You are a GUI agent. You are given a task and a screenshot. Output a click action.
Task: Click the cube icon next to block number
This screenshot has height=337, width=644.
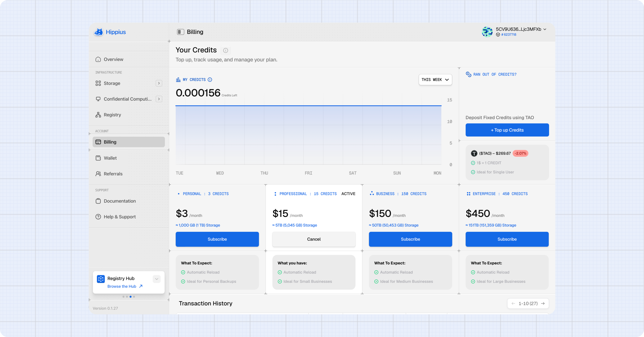tap(498, 35)
